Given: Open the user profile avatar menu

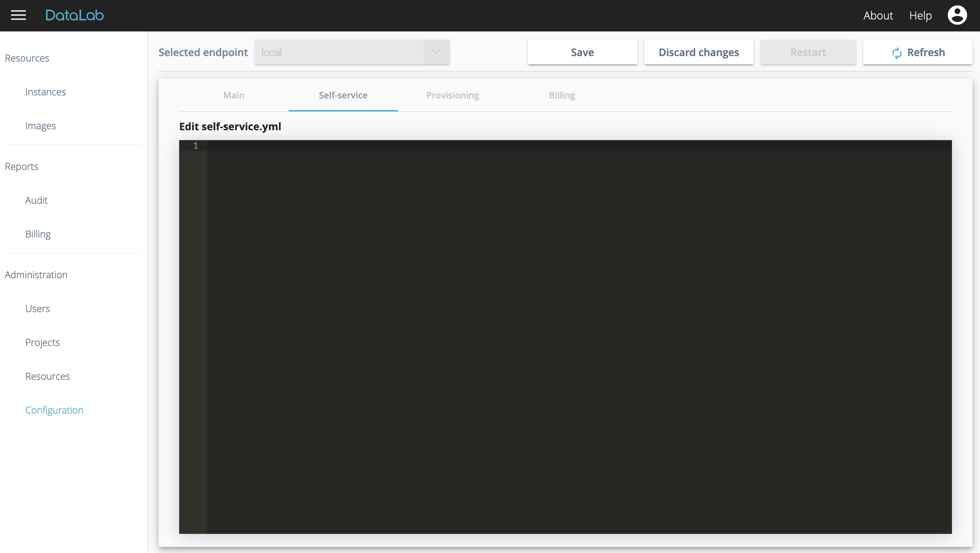Looking at the screenshot, I should (x=957, y=15).
